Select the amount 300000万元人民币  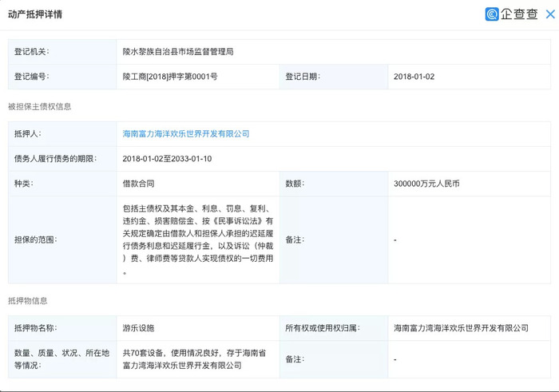click(x=426, y=184)
